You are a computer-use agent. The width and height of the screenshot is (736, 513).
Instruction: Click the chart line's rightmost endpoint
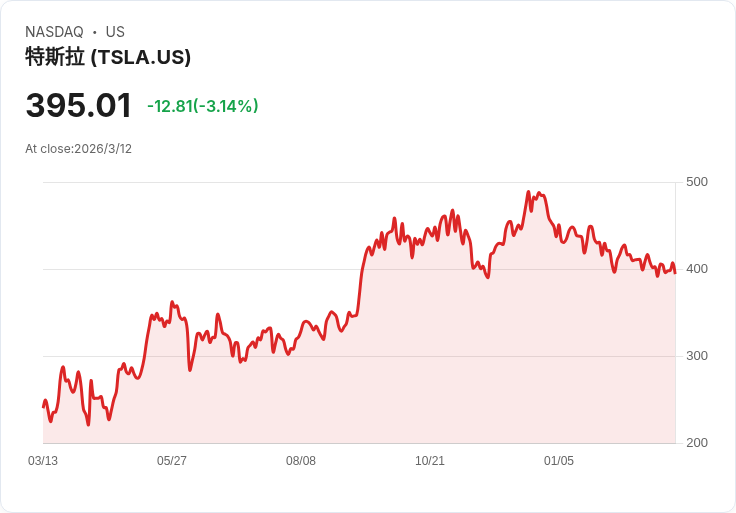coord(675,273)
